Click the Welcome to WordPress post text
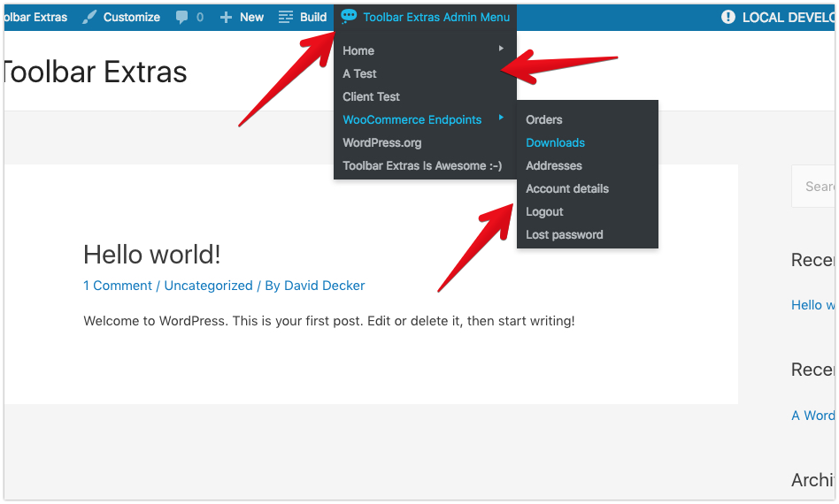The image size is (839, 504). click(328, 321)
